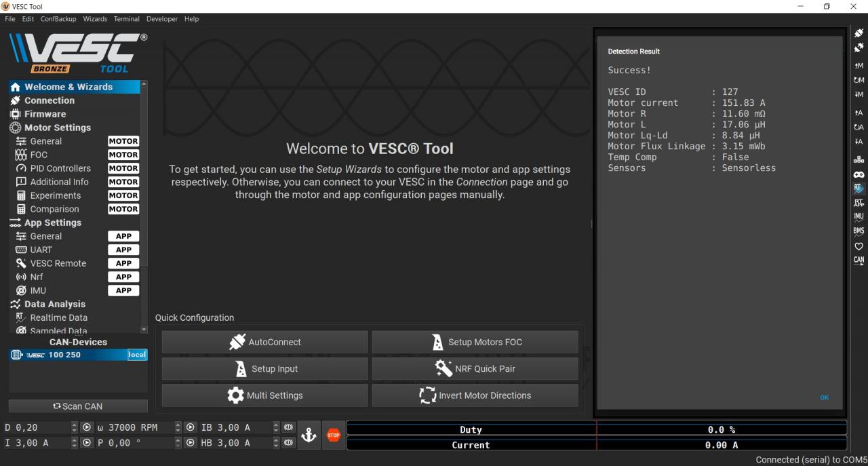Open Additional Info motor page
868x466 pixels.
(x=74, y=182)
